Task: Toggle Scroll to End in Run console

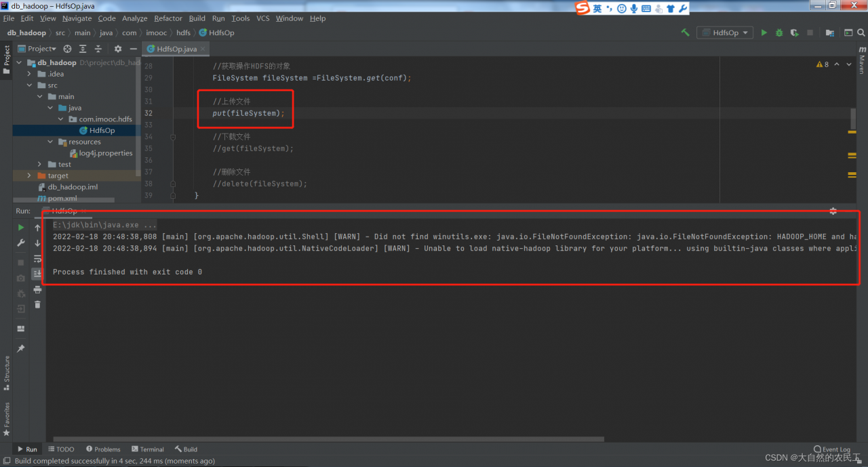Action: click(x=37, y=273)
